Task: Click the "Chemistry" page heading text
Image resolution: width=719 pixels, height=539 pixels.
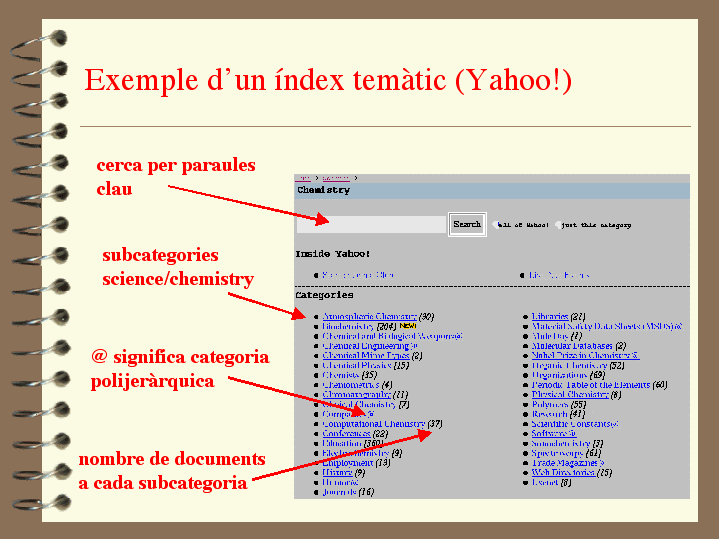Action: (323, 190)
